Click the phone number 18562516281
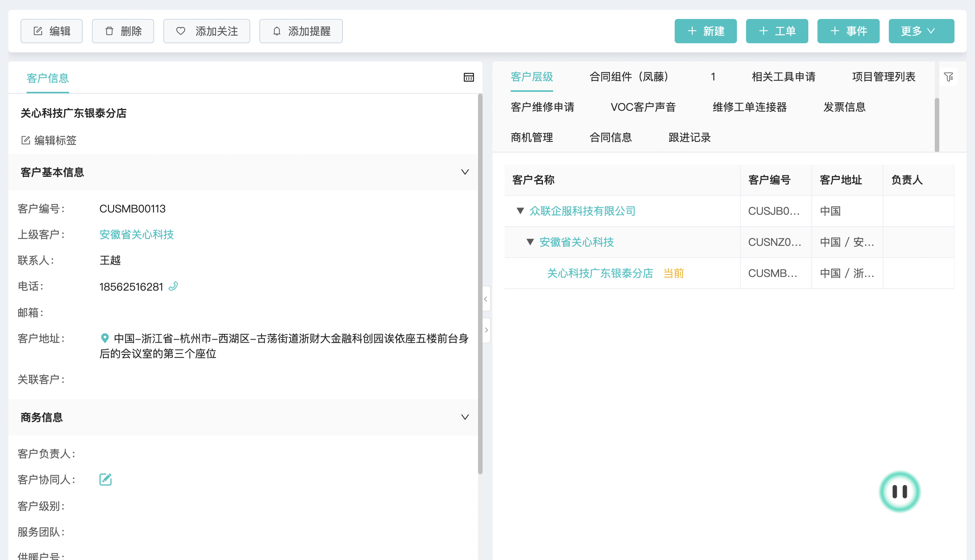This screenshot has width=975, height=560. coord(131,287)
